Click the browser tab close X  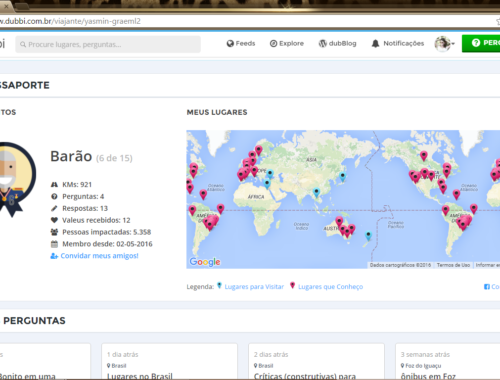pos(6,6)
